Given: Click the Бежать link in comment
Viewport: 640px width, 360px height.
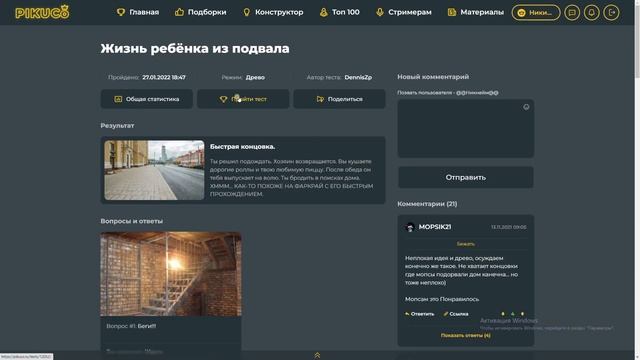Looking at the screenshot, I should tap(466, 244).
